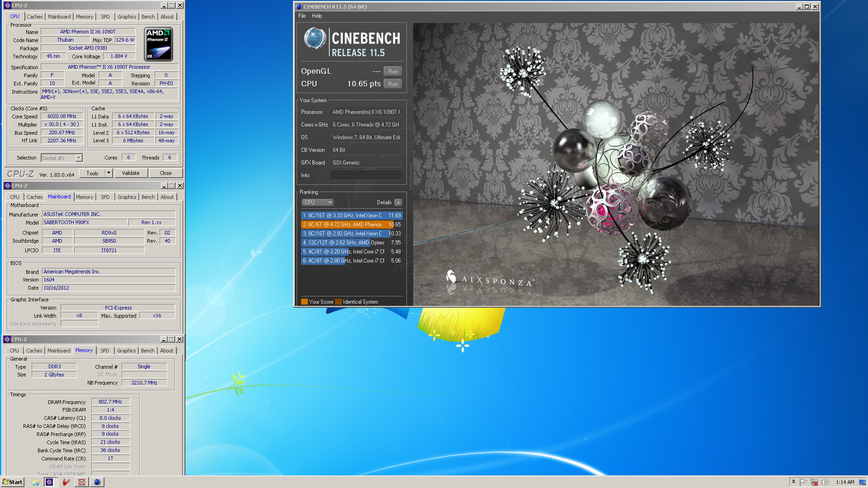The height and width of the screenshot is (488, 868).
Task: Click the Core Voltage value 1.884 V
Action: click(x=119, y=56)
